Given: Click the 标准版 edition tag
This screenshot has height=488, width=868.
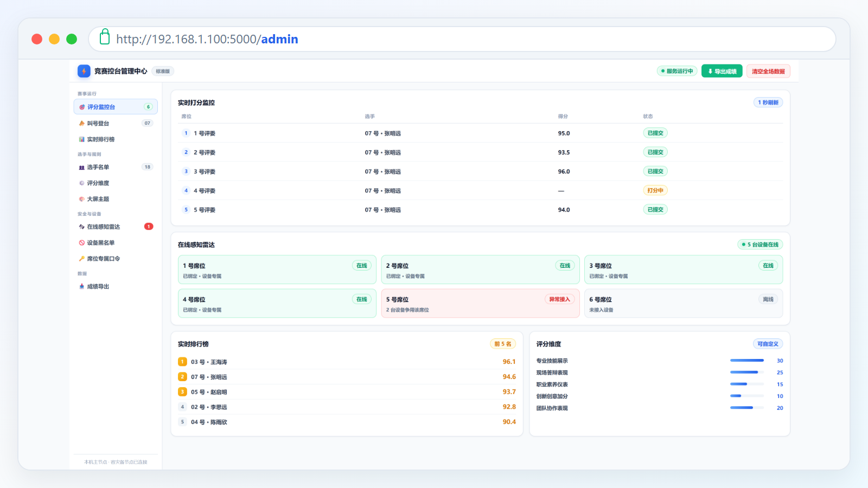Looking at the screenshot, I should click(x=163, y=71).
